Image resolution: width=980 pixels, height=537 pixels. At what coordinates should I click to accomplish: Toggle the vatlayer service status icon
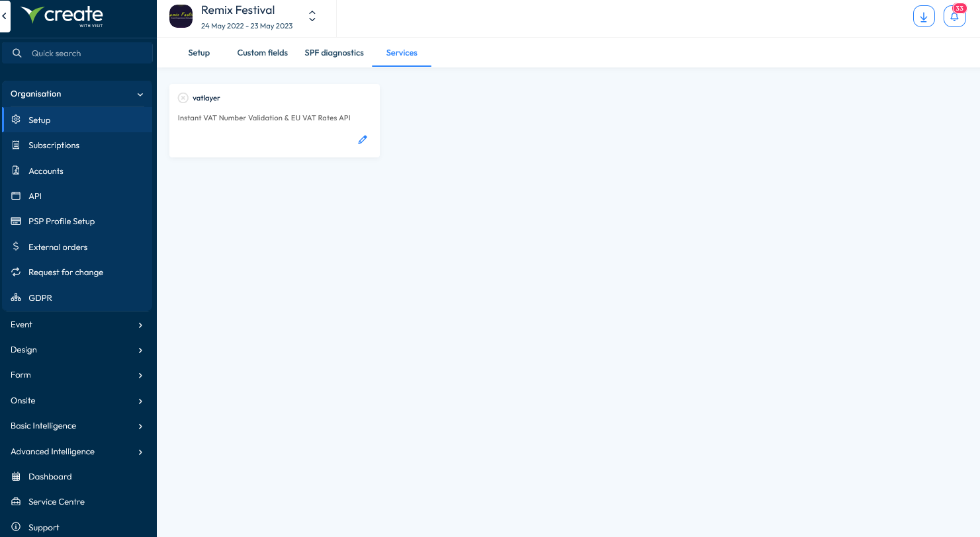[x=183, y=98]
